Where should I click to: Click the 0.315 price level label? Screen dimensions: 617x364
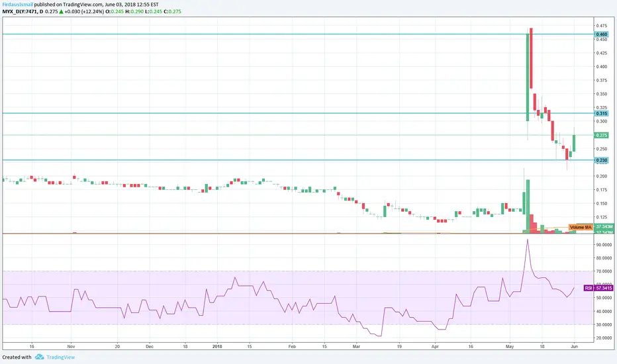[x=601, y=113]
